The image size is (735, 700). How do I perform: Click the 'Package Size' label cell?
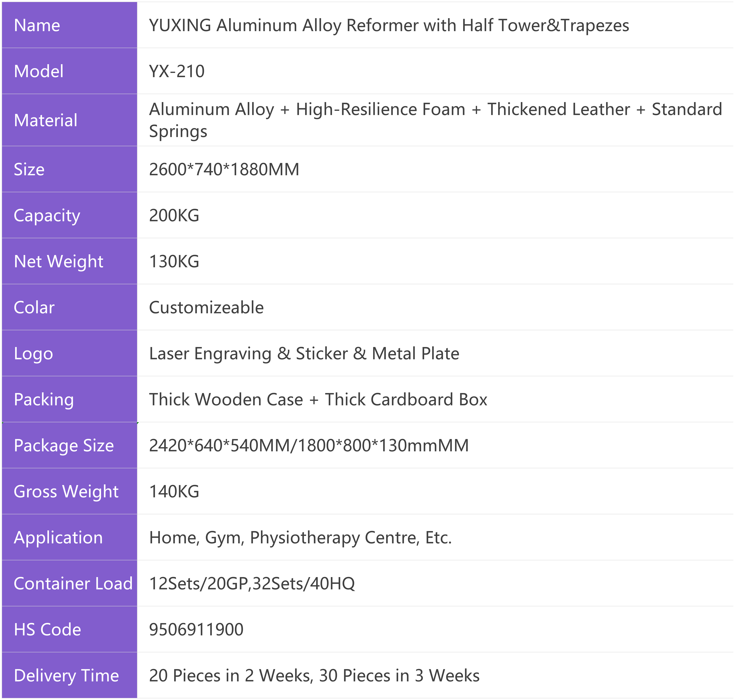69,445
